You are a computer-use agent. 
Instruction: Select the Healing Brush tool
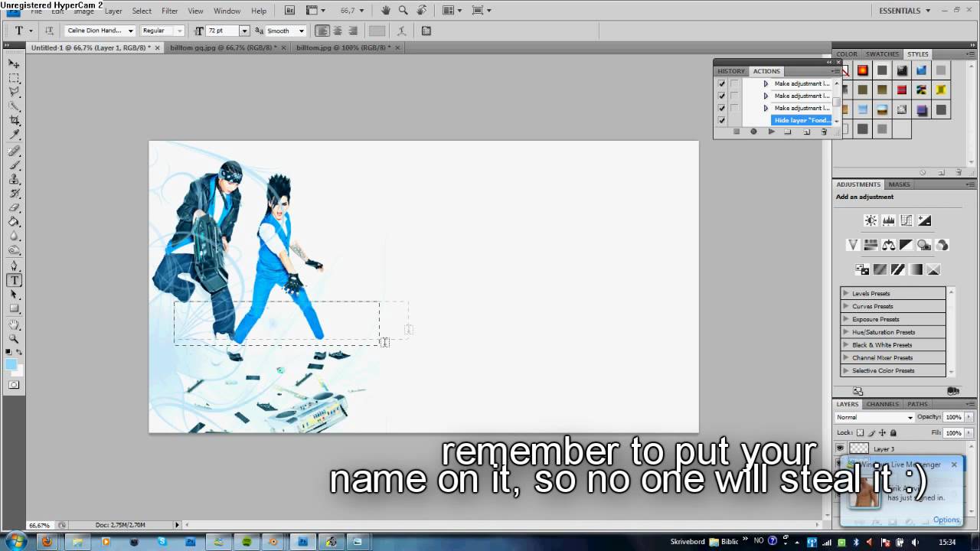[x=14, y=151]
